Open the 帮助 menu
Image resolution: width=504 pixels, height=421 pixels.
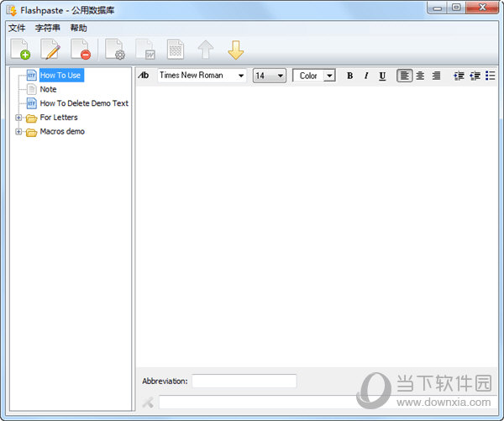79,28
